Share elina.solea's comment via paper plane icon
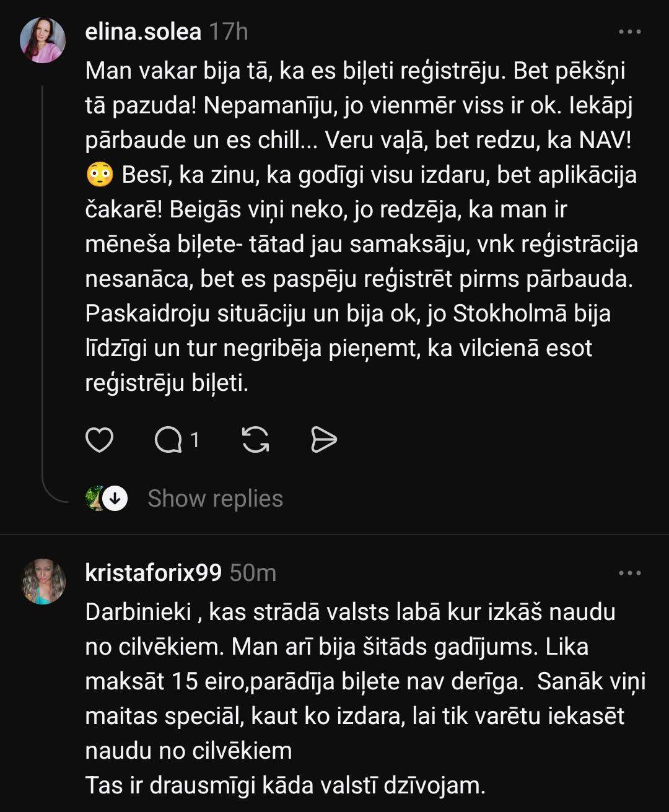The width and height of the screenshot is (669, 812). (x=323, y=440)
